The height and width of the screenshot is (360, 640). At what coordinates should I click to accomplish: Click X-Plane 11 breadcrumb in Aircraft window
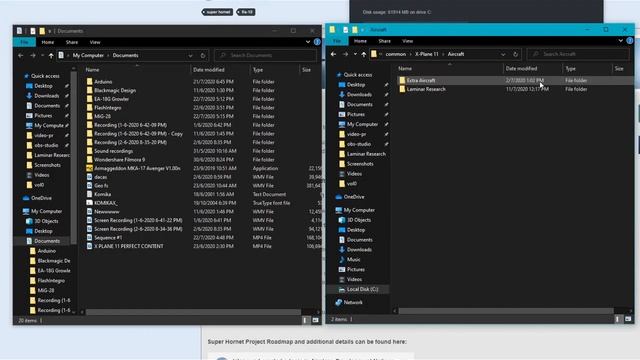(427, 54)
